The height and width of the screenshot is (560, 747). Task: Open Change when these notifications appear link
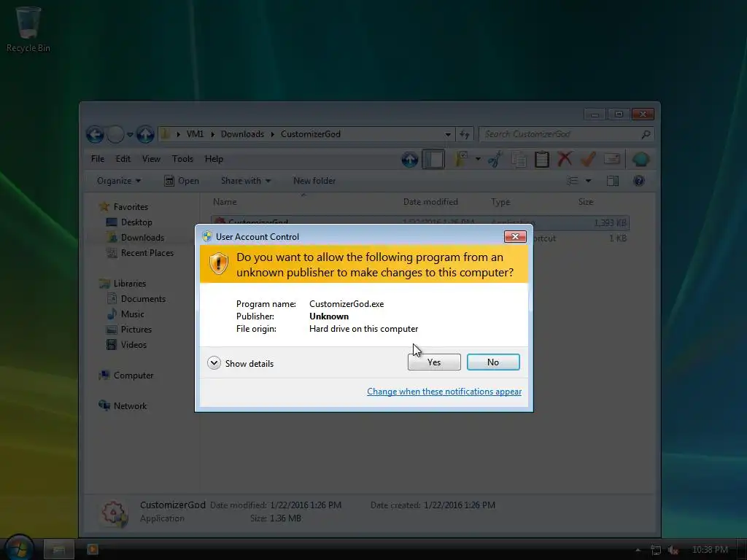click(x=444, y=392)
